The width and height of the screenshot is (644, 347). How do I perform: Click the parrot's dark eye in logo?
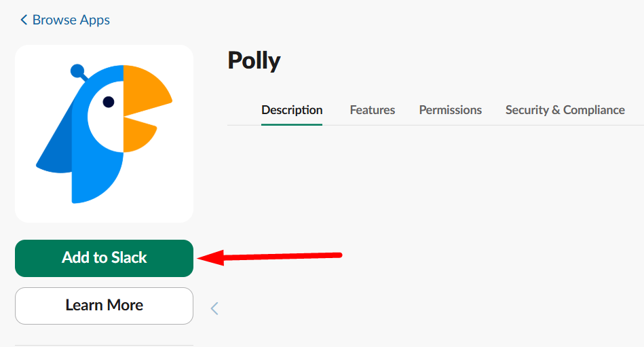coord(108,103)
